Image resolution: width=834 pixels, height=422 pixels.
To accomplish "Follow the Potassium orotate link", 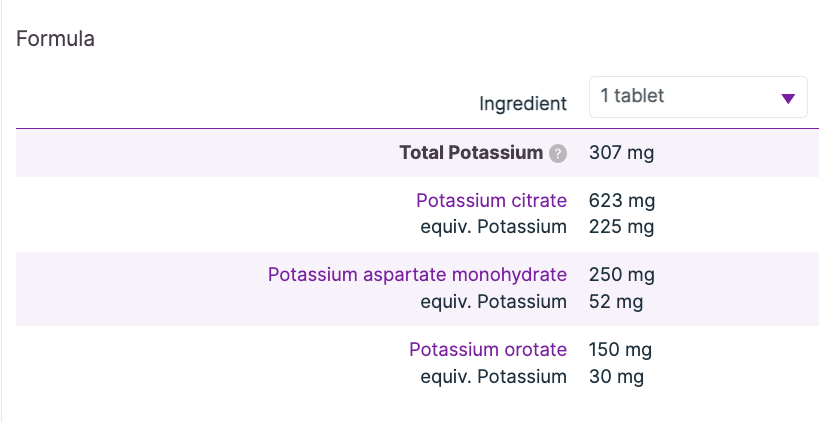I will (488, 350).
